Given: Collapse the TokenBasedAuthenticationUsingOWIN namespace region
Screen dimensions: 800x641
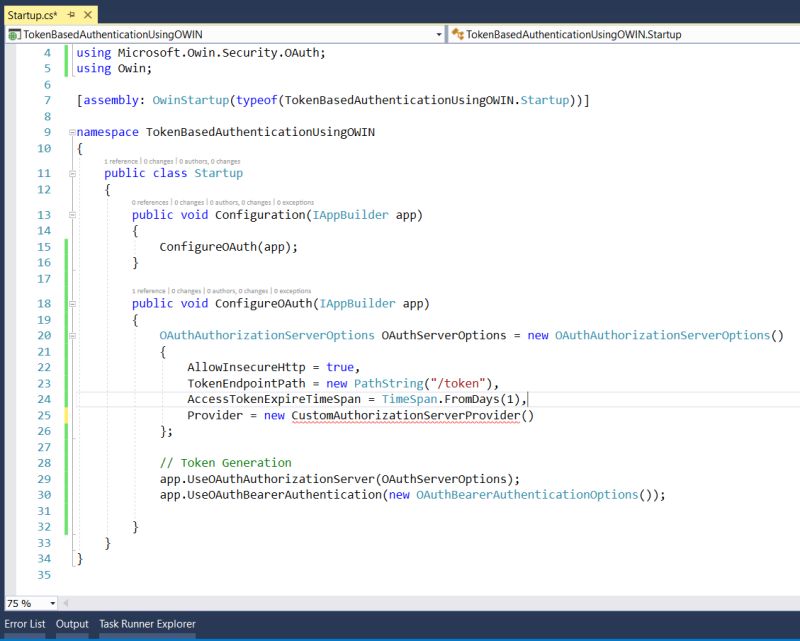Looking at the screenshot, I should click(x=70, y=131).
